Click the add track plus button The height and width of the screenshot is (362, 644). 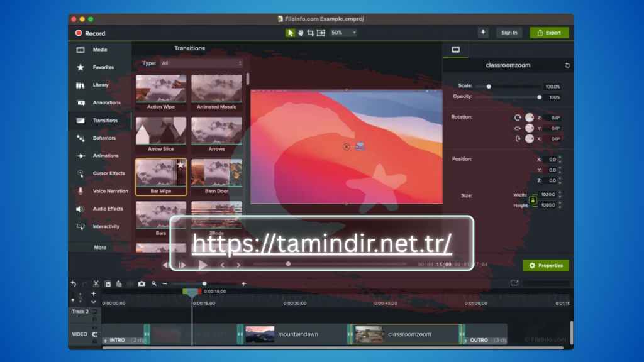tap(94, 293)
